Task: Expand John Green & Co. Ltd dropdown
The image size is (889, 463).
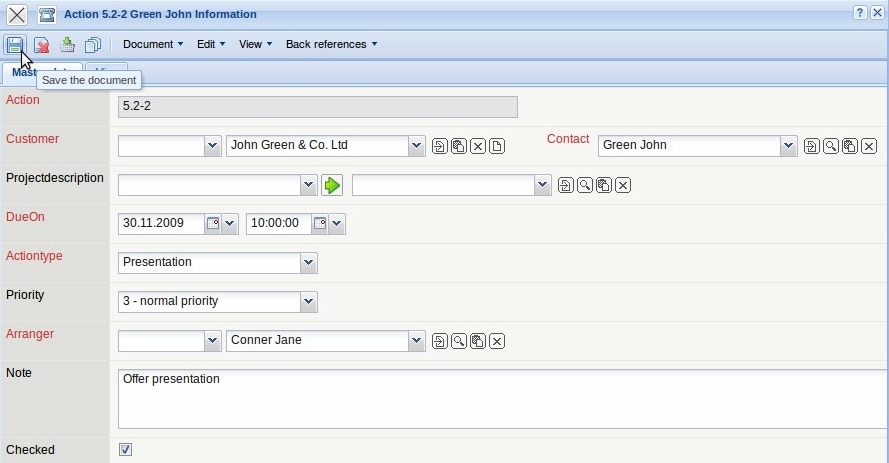Action: (x=417, y=146)
